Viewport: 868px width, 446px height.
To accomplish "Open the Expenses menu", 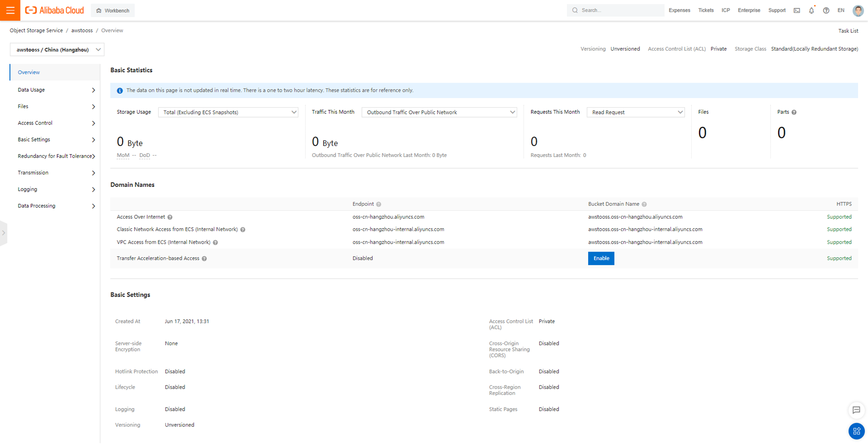I will tap(679, 10).
